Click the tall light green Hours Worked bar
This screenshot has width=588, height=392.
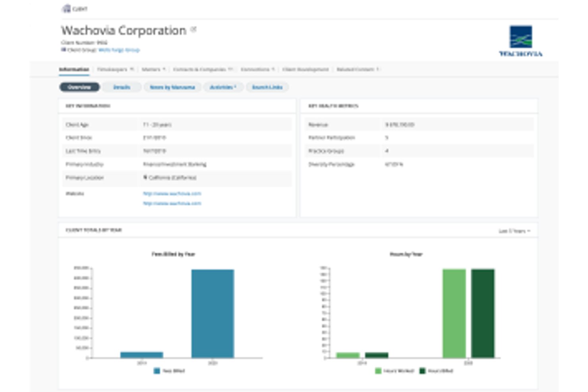[454, 313]
